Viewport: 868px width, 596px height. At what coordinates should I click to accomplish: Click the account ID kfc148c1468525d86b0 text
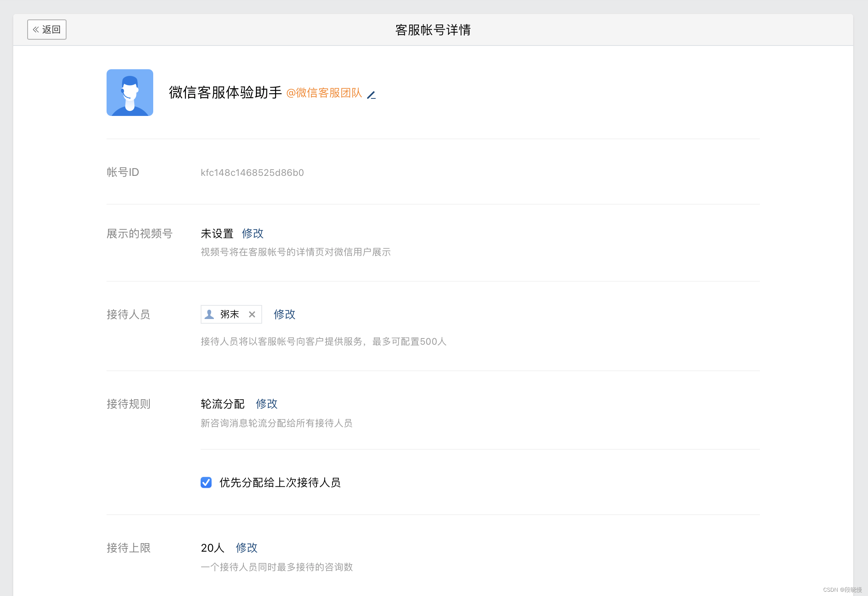[x=252, y=173]
